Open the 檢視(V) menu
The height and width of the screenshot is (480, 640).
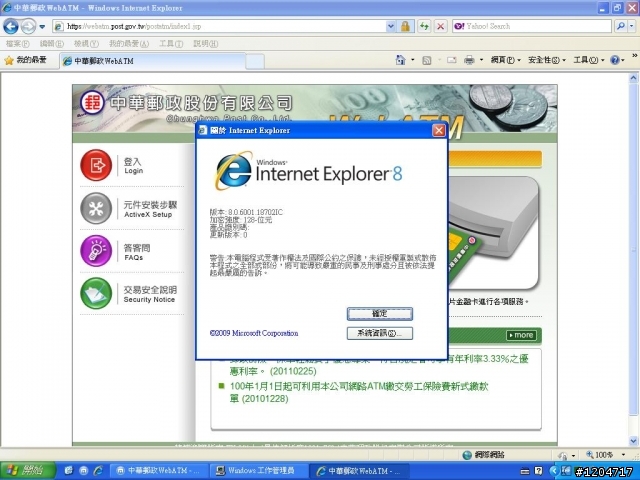86,43
